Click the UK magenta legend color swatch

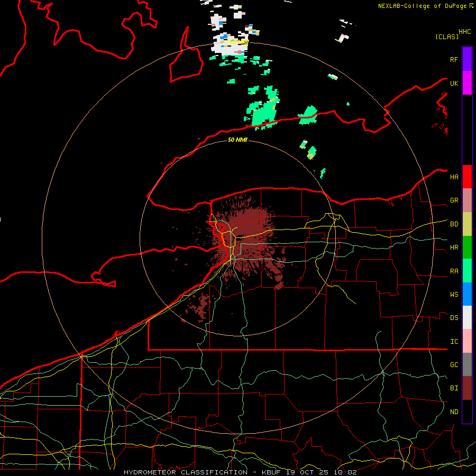pyautogui.click(x=467, y=83)
